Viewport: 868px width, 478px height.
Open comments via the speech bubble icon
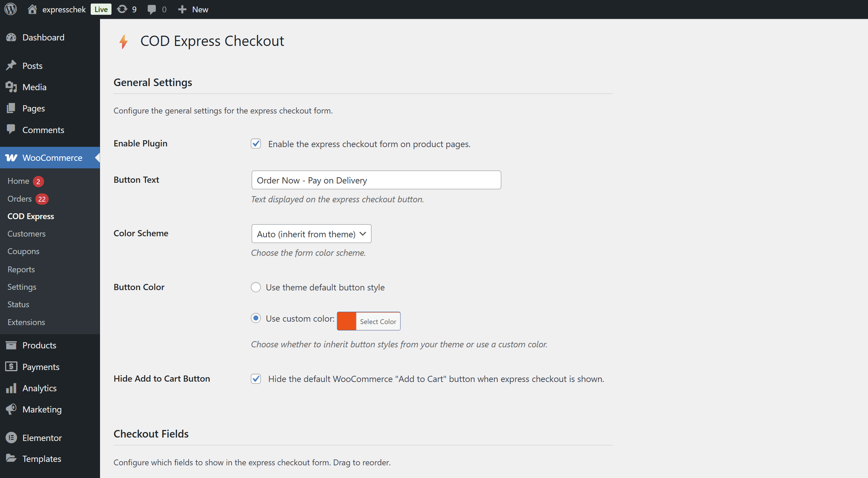(x=152, y=9)
